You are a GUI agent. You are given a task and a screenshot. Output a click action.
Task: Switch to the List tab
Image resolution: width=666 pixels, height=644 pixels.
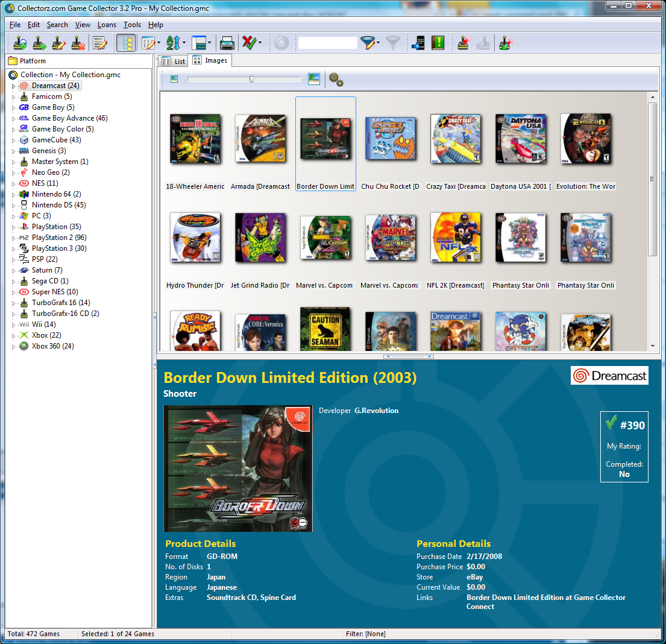[x=174, y=62]
